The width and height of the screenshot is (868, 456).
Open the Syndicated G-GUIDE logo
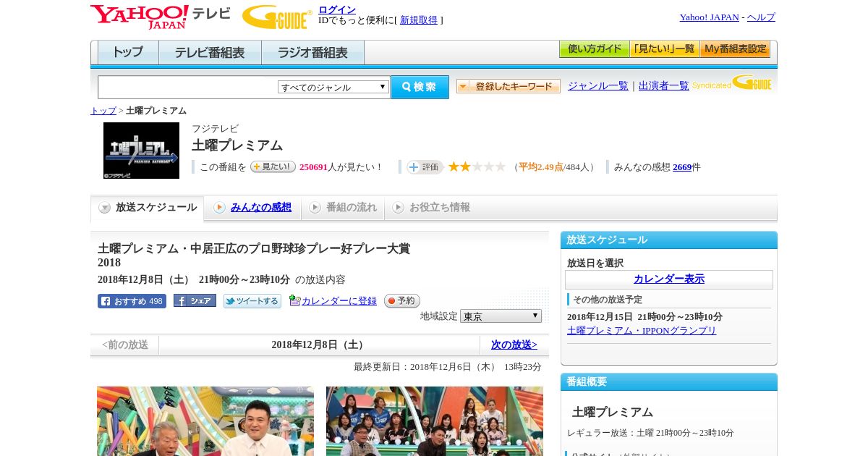coord(732,83)
